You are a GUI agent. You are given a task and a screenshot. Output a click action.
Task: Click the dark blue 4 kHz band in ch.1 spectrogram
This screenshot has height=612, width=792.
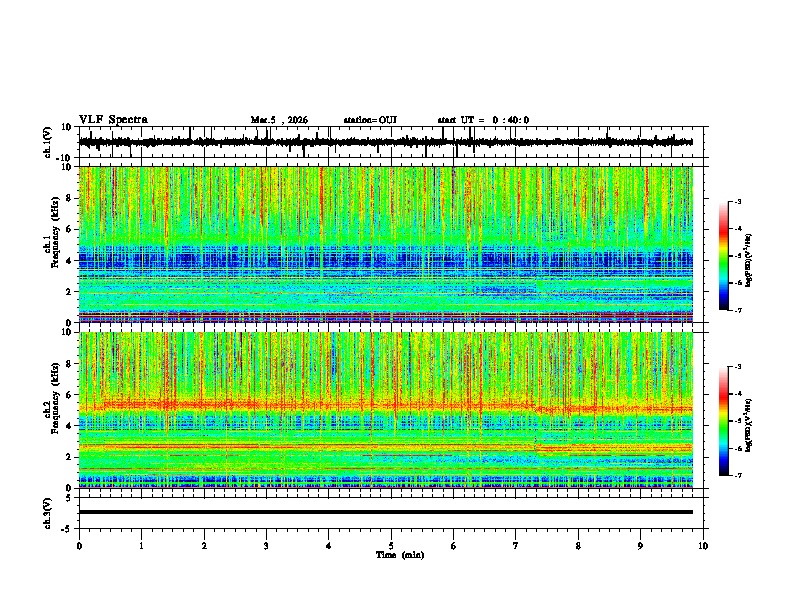[385, 260]
